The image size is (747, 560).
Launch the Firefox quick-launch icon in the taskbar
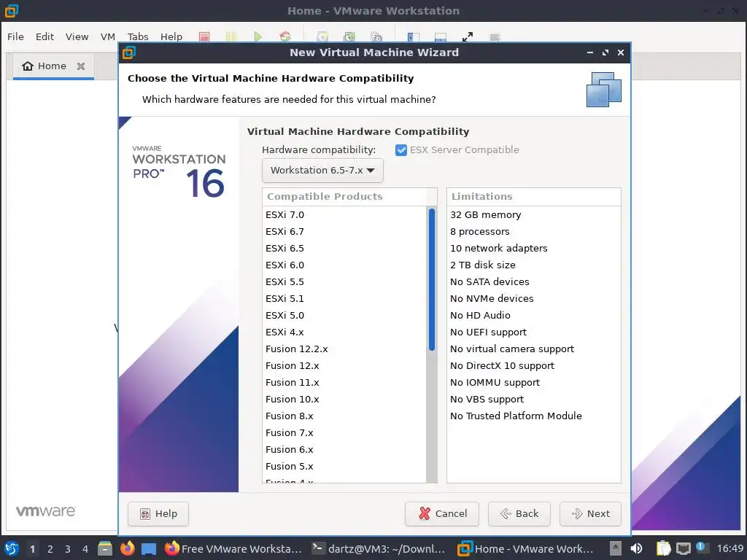[x=127, y=549]
